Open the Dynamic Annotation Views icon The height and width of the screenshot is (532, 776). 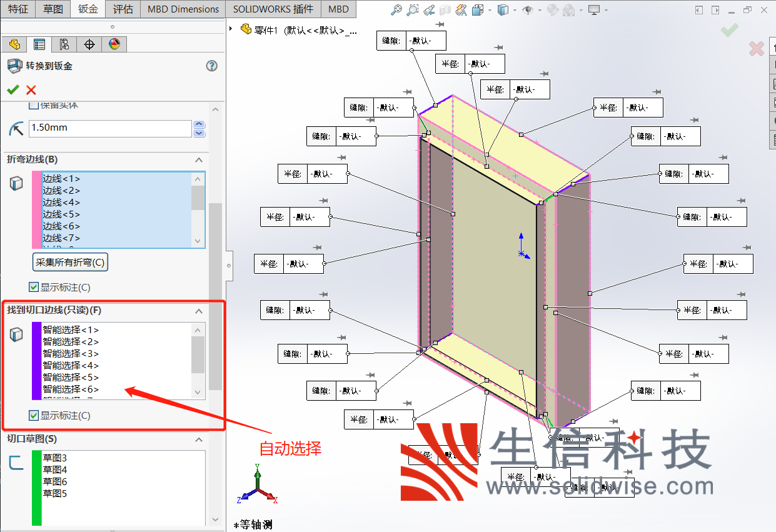click(461, 9)
